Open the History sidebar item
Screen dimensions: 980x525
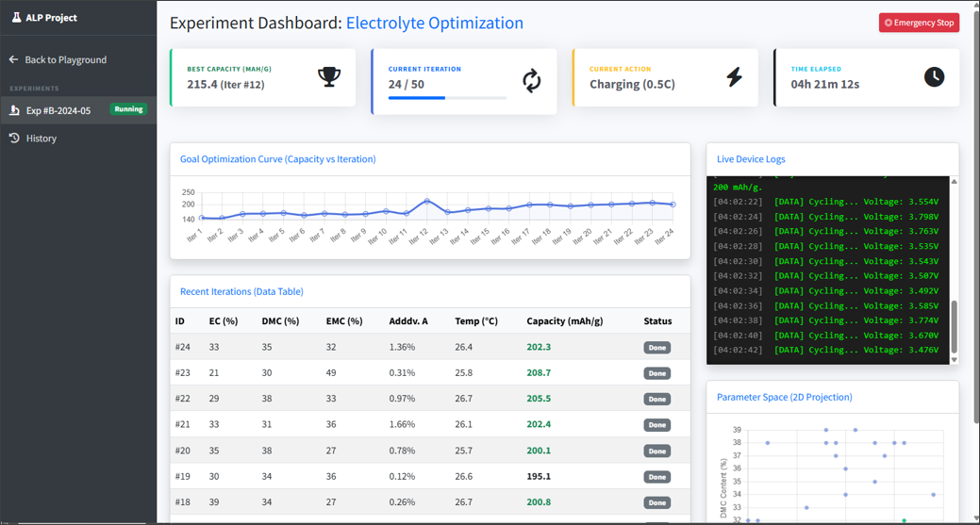pyautogui.click(x=42, y=139)
